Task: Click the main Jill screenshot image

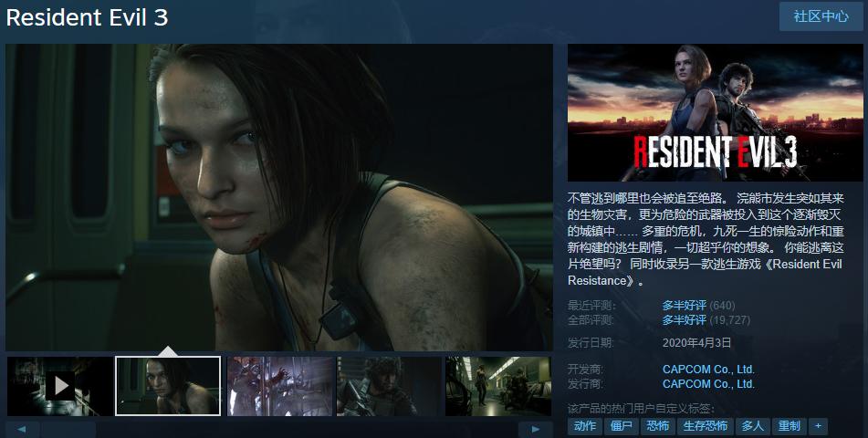Action: pos(279,197)
